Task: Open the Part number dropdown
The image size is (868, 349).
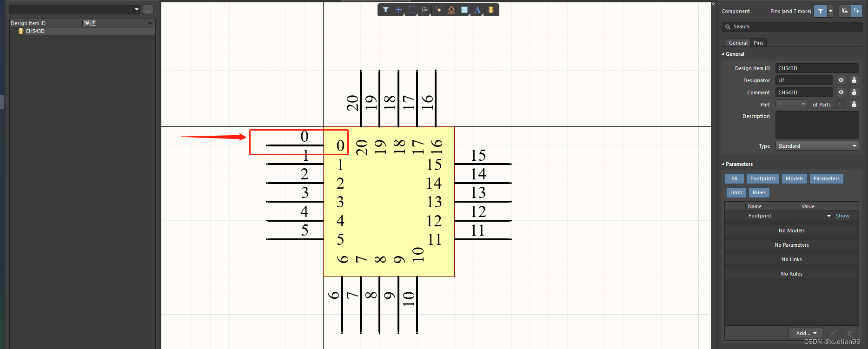Action: click(792, 105)
